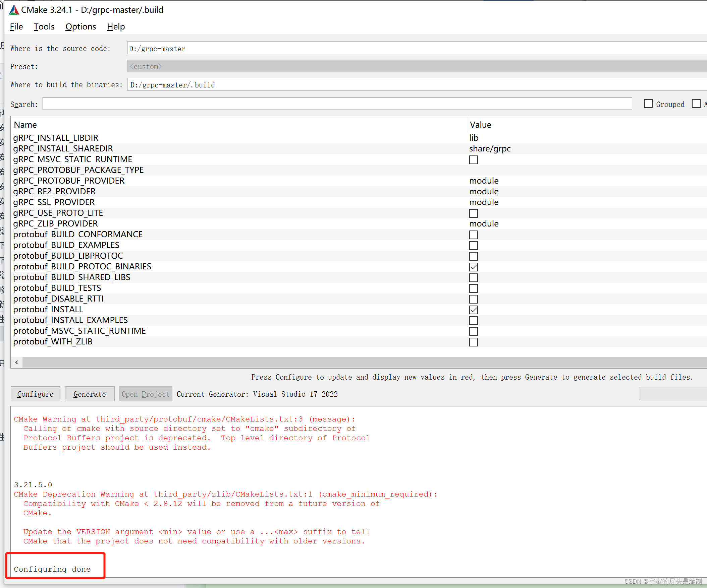This screenshot has width=707, height=588.
Task: Enable the Grouped checkbox
Action: [x=648, y=104]
